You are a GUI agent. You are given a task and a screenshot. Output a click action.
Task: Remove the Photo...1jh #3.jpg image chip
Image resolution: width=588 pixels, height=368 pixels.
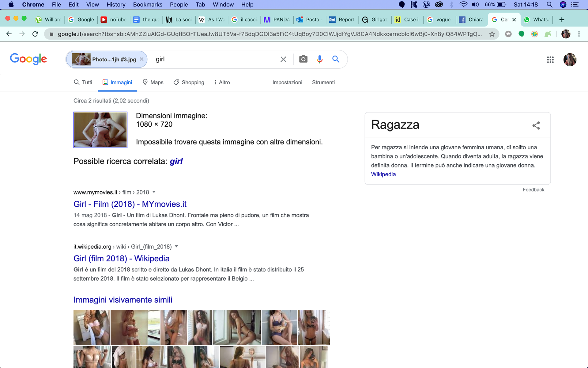pyautogui.click(x=141, y=59)
